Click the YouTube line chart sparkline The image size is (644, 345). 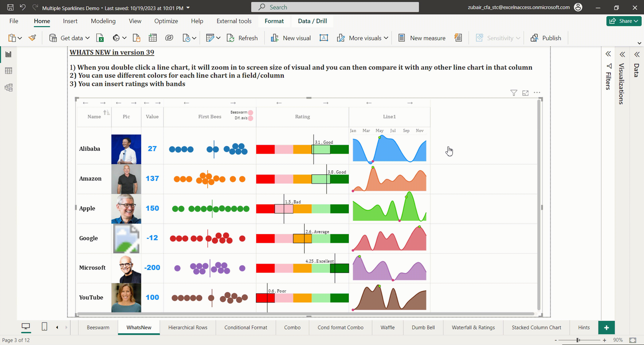point(389,298)
